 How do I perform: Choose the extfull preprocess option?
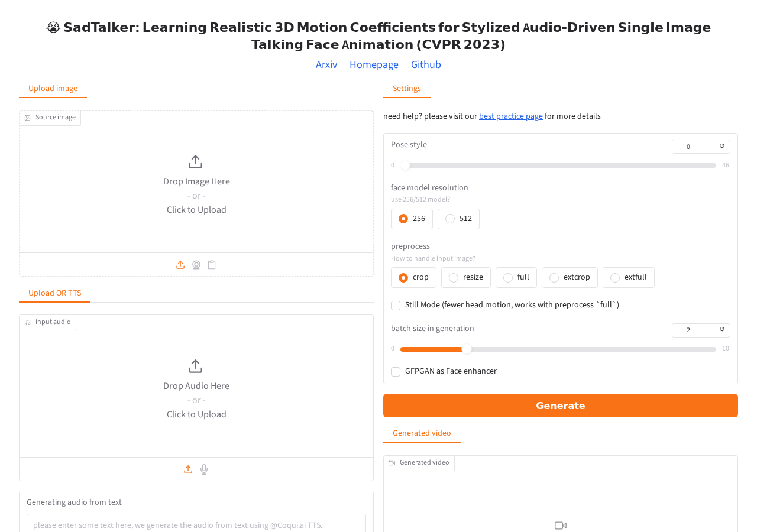[x=629, y=278]
